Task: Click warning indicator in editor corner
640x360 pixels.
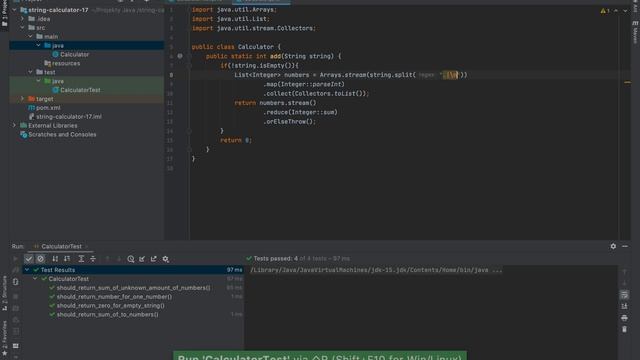Action: tap(605, 11)
